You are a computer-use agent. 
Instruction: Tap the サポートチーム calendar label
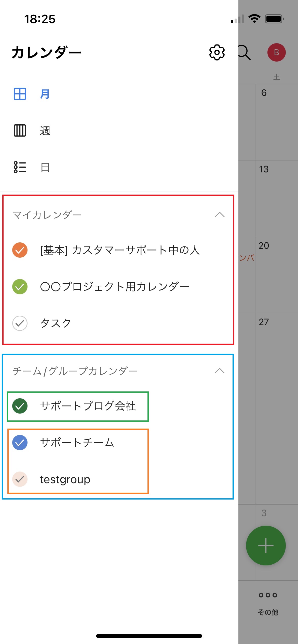(77, 443)
